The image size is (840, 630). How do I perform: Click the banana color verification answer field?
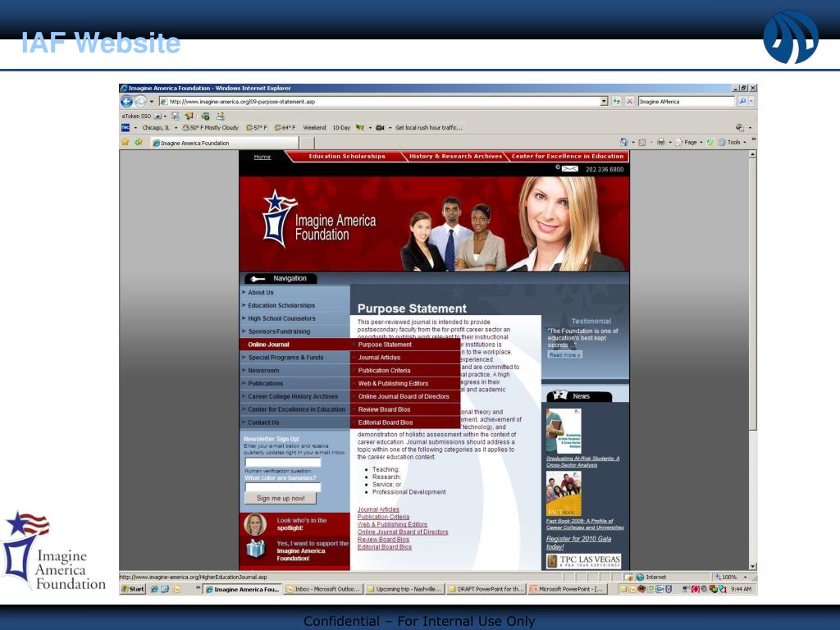283,487
